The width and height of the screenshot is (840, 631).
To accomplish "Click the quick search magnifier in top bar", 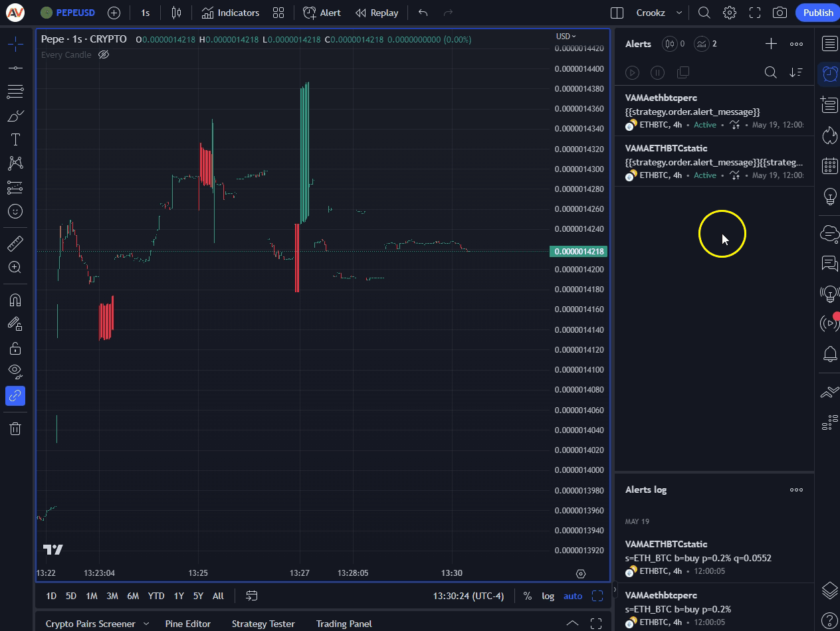I will 704,13.
